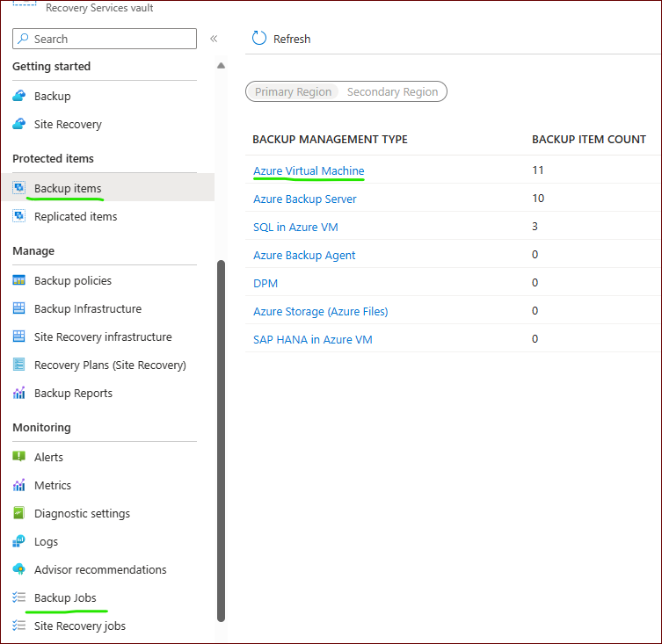
Task: Click the Backup Reports chart icon
Action: [x=19, y=393]
